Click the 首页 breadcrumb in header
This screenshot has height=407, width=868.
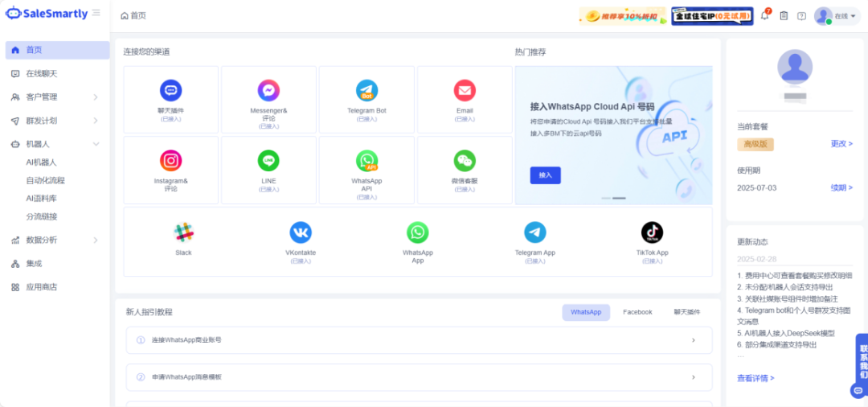pos(133,16)
